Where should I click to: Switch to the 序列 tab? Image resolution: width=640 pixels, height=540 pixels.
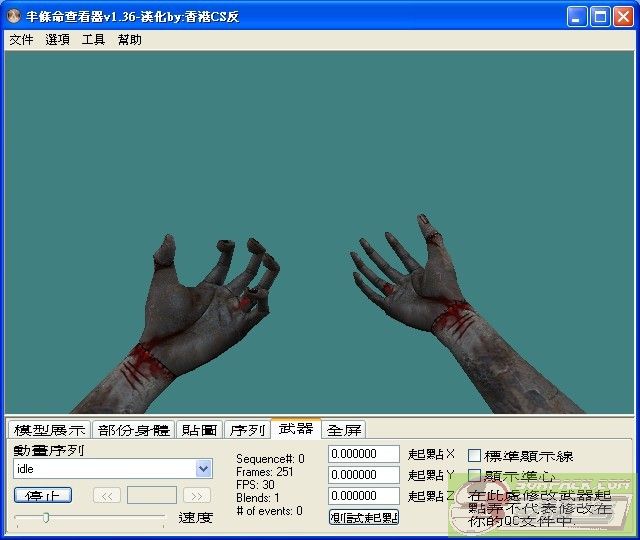(x=247, y=430)
